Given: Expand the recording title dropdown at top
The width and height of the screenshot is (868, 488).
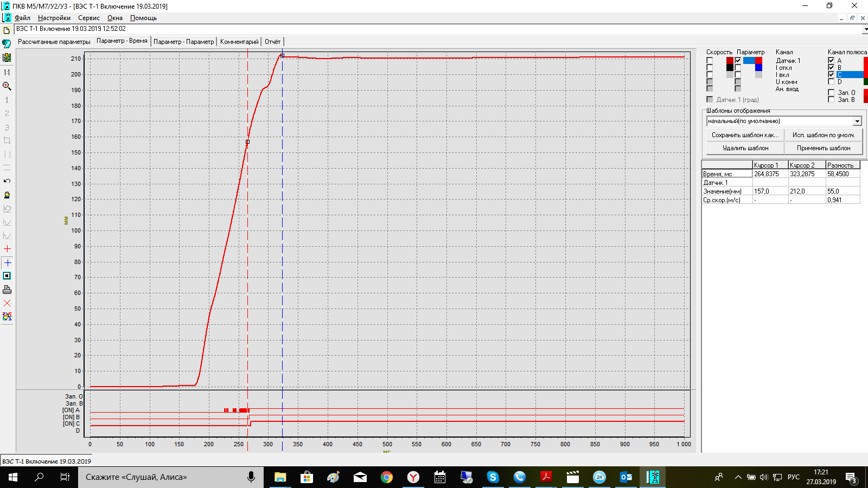Looking at the screenshot, I should point(865,29).
